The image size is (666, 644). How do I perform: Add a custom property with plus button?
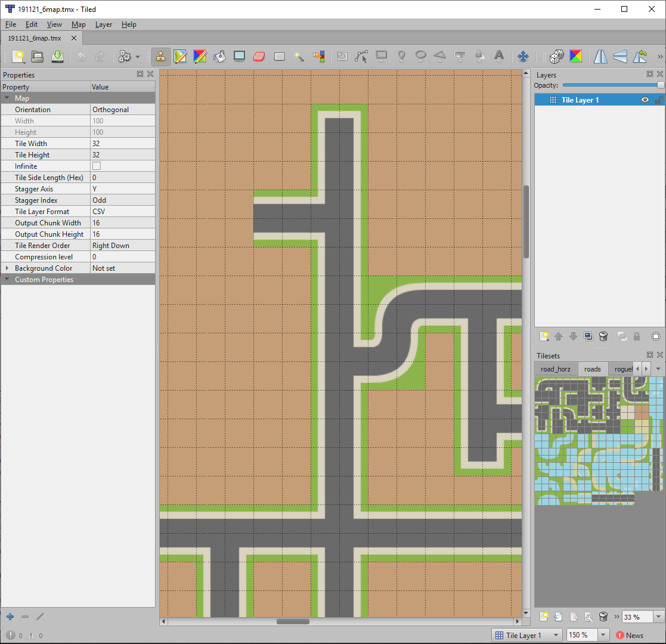point(10,617)
